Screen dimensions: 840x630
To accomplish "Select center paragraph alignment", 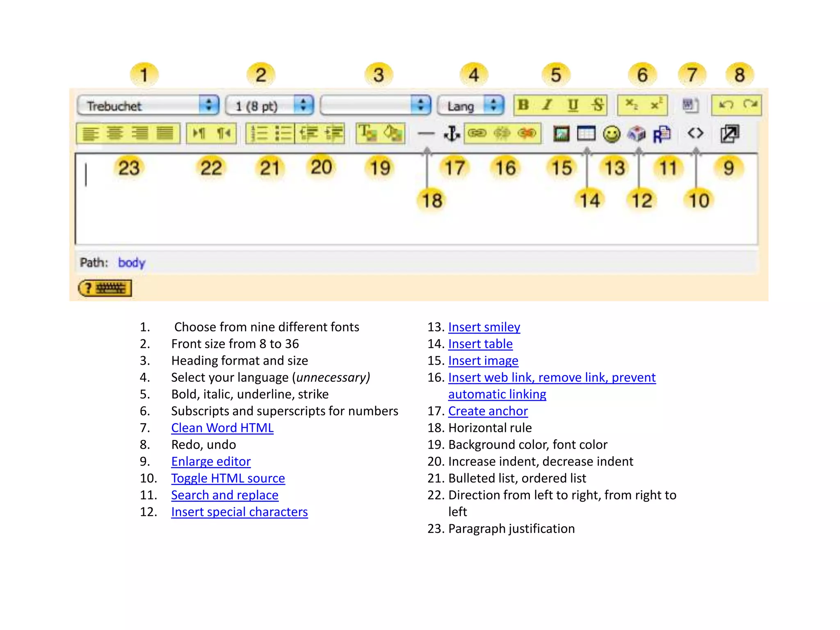I will pyautogui.click(x=115, y=134).
